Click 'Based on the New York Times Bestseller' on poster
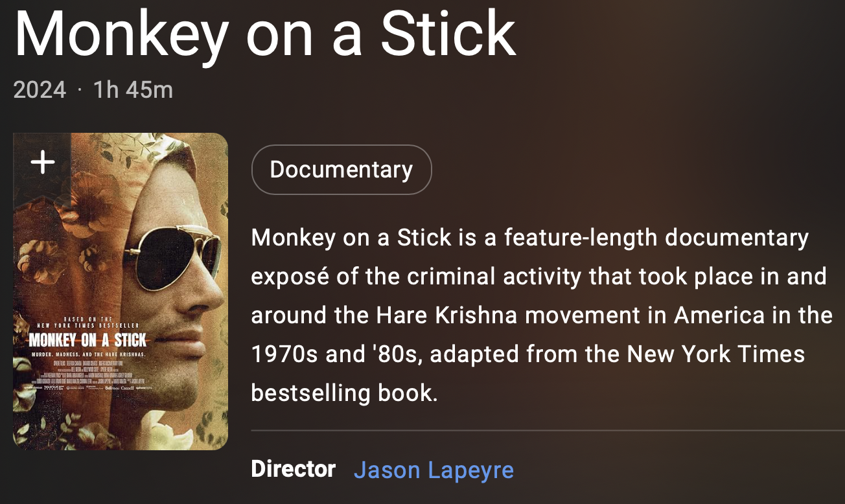This screenshot has width=845, height=504. [89, 323]
